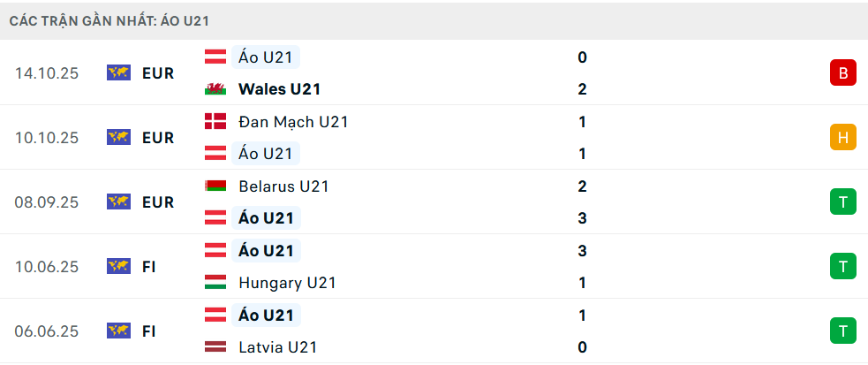Open Hungary U21 team link
Screen dimensions: 868x365
[x=287, y=283]
